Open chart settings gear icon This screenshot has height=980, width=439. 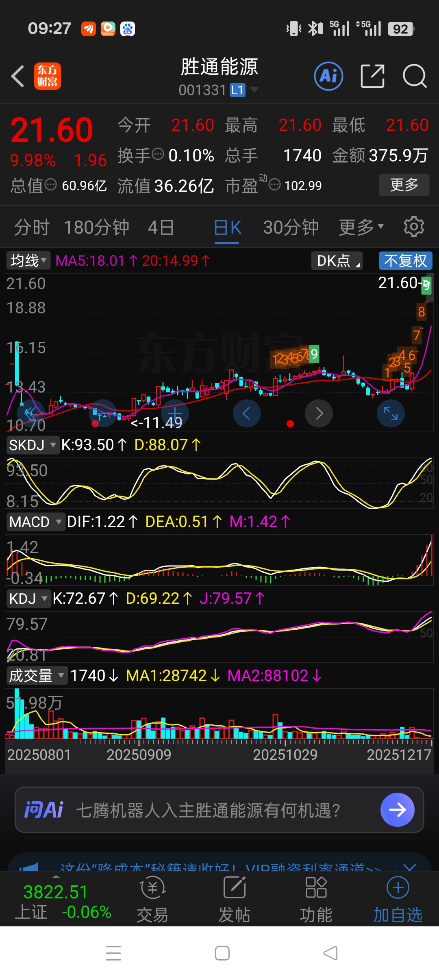click(414, 227)
